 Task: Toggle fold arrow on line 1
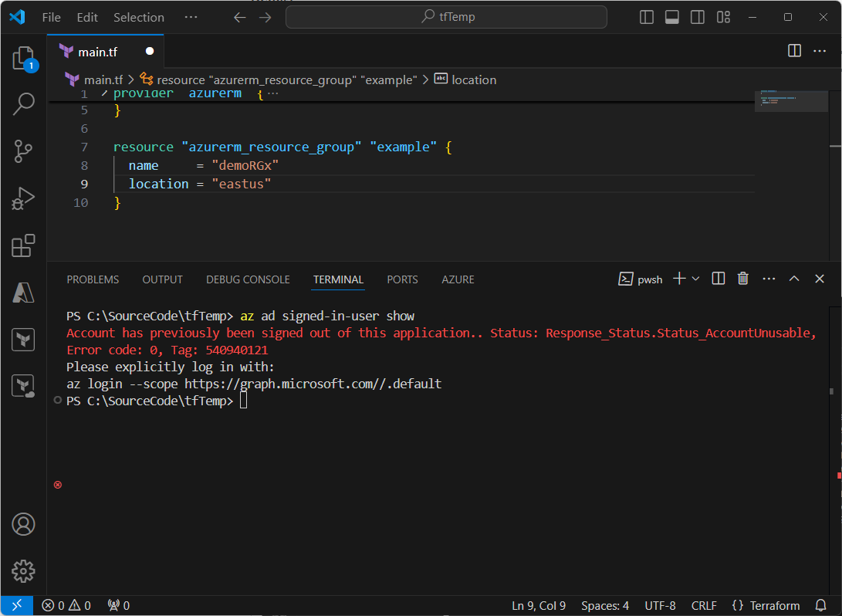104,94
